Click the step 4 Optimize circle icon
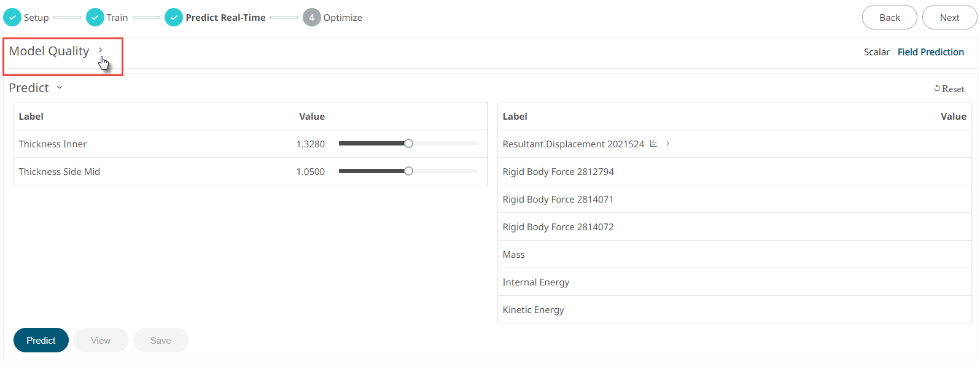The height and width of the screenshot is (372, 980). (x=311, y=17)
